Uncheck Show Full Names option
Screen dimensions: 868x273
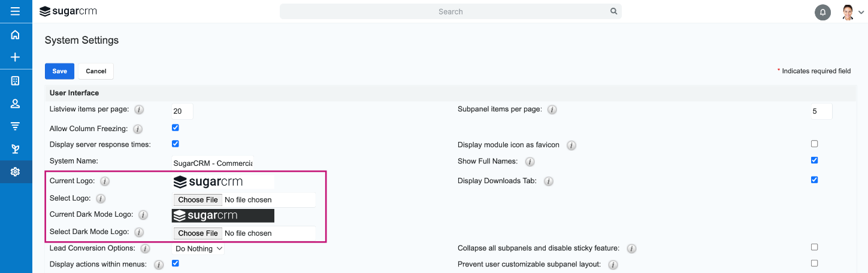click(x=814, y=160)
